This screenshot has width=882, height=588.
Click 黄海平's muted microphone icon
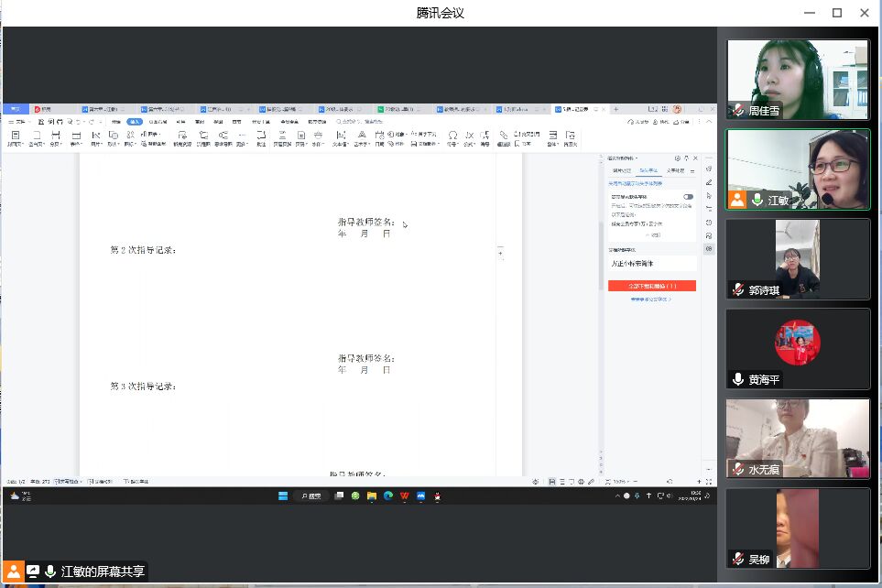738,379
